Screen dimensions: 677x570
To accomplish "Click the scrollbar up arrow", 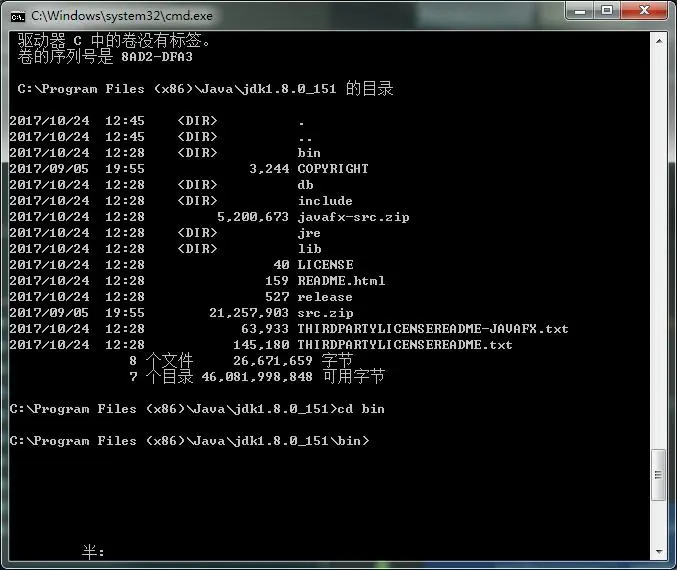I will 659,41.
